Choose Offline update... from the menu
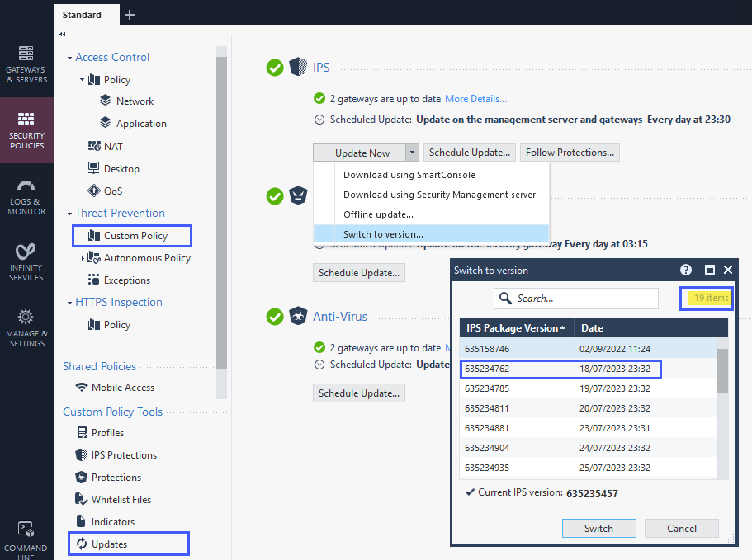752x560 pixels. 378,214
